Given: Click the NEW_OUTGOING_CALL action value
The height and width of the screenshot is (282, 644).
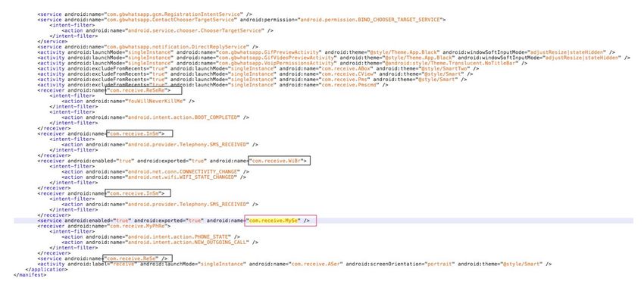Looking at the screenshot, I should pos(187,242).
